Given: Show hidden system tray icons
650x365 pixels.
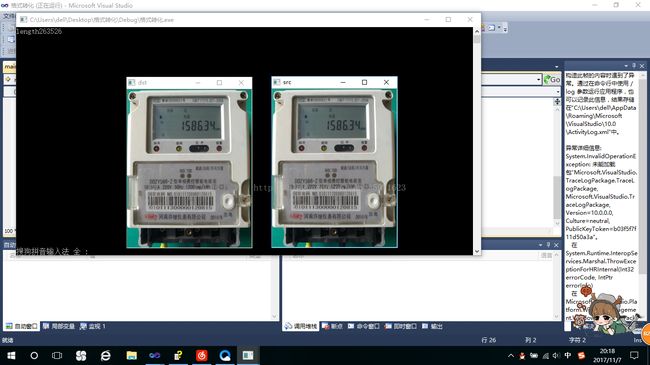Looking at the screenshot, I should [511, 355].
